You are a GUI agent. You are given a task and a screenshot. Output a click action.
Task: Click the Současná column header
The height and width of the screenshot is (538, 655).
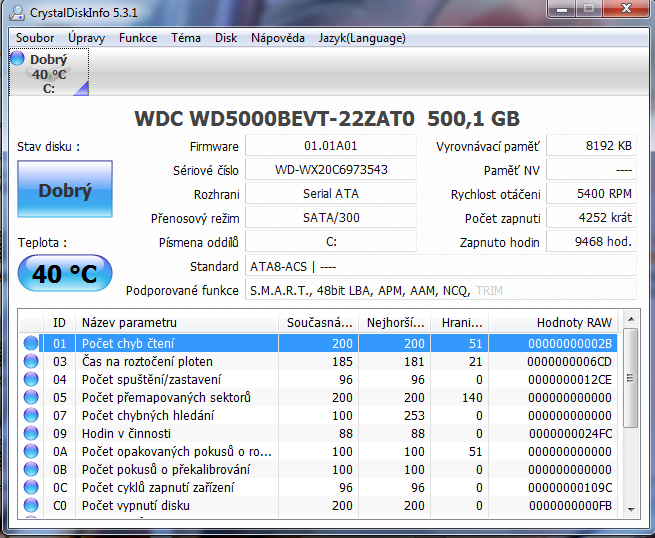pos(318,322)
